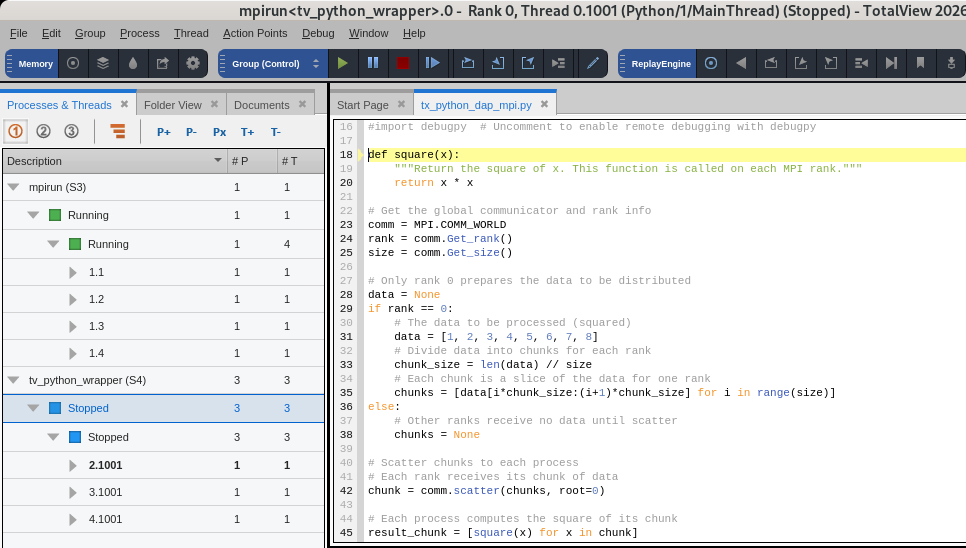Click the red Kill stop button
The height and width of the screenshot is (548, 966).
click(403, 63)
